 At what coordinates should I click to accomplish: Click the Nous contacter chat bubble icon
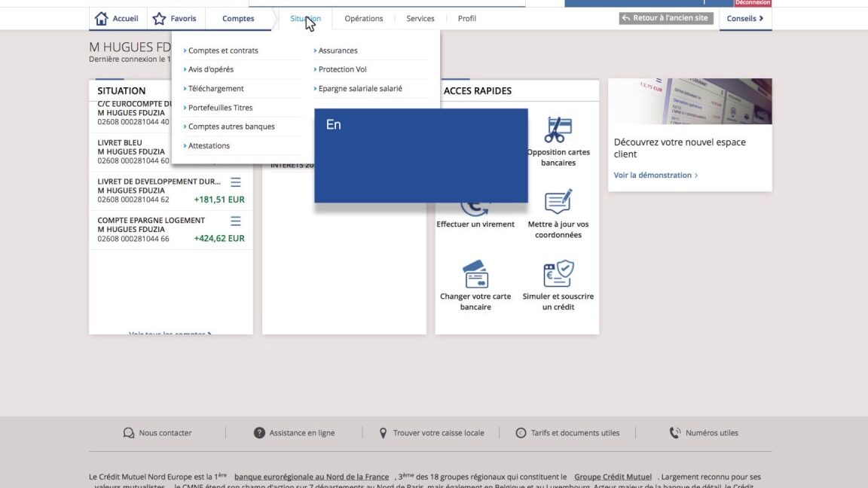click(x=129, y=433)
